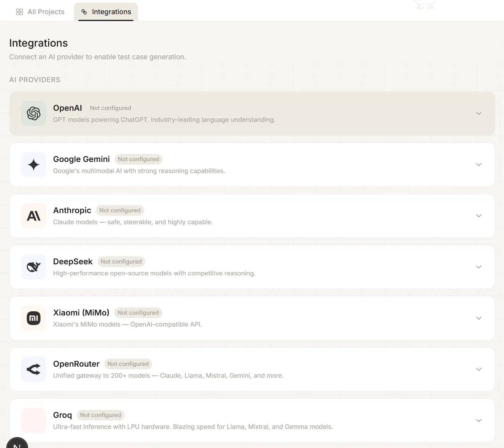Image resolution: width=504 pixels, height=448 pixels.
Task: Click the DeepSeek whale icon
Action: tap(34, 267)
